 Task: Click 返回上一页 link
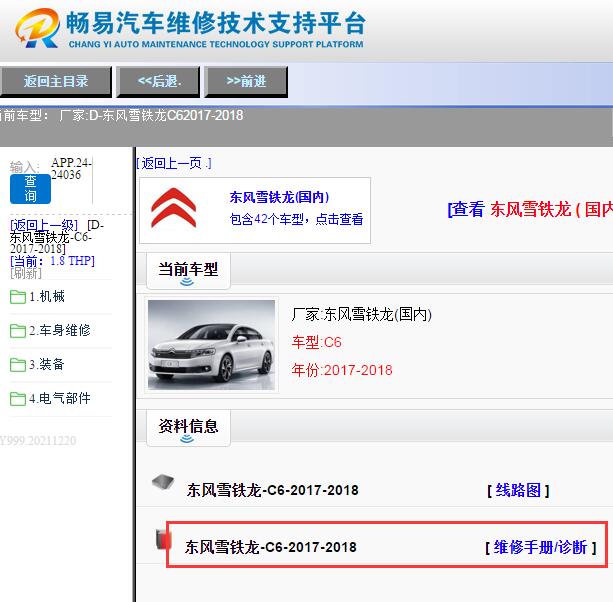pos(174,163)
